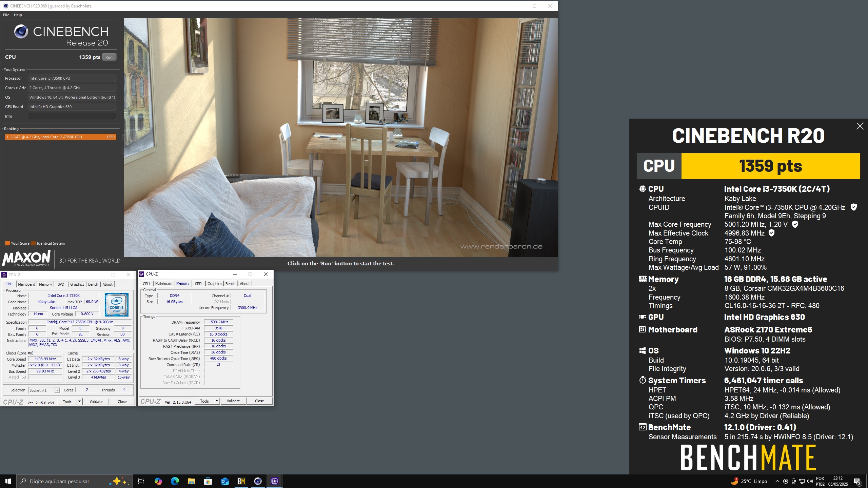Click the shield beside Max Effective Clock
The height and width of the screenshot is (488, 868).
tap(771, 233)
